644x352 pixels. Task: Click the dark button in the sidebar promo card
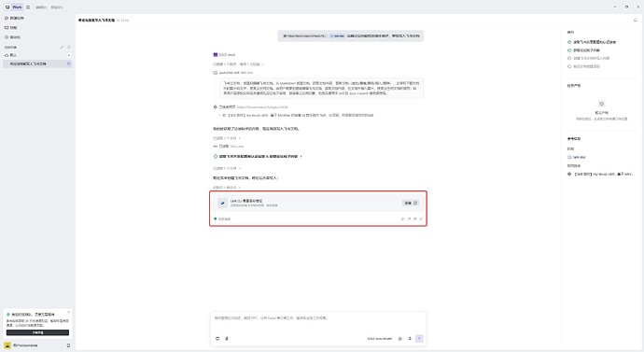37,332
